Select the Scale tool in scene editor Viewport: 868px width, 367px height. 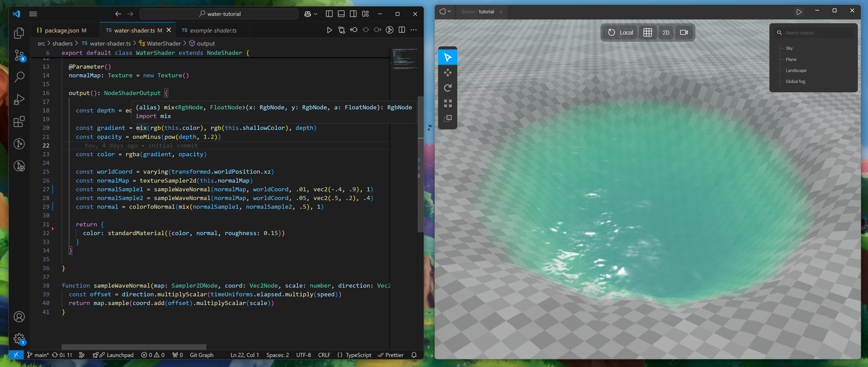(x=448, y=103)
